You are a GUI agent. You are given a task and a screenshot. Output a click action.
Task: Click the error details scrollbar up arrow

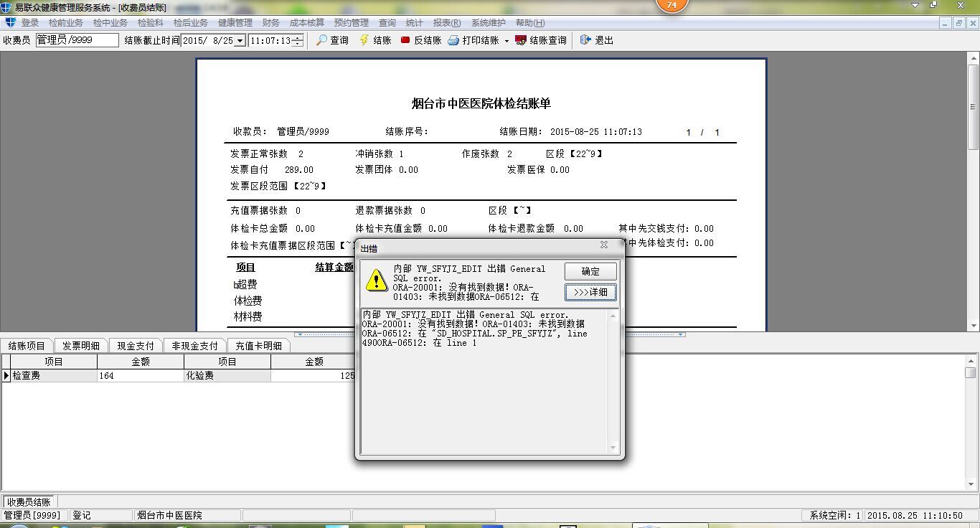(613, 315)
